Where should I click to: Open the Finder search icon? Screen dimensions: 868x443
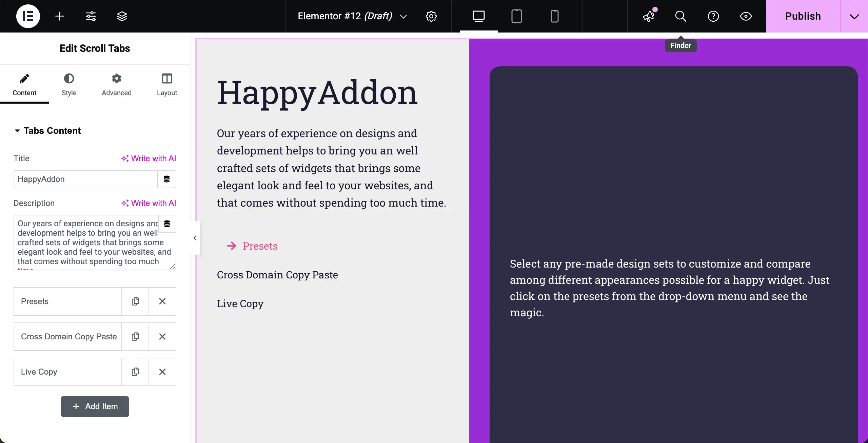pos(680,16)
